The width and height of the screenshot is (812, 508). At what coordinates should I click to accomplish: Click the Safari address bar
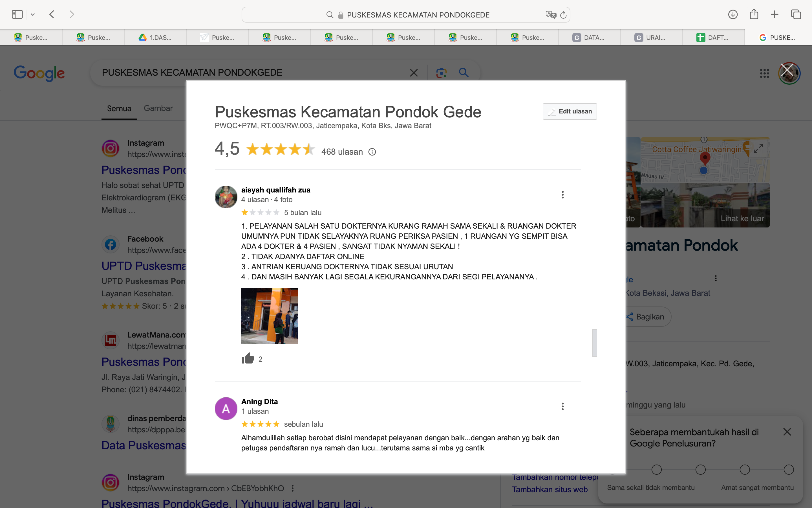click(406, 15)
